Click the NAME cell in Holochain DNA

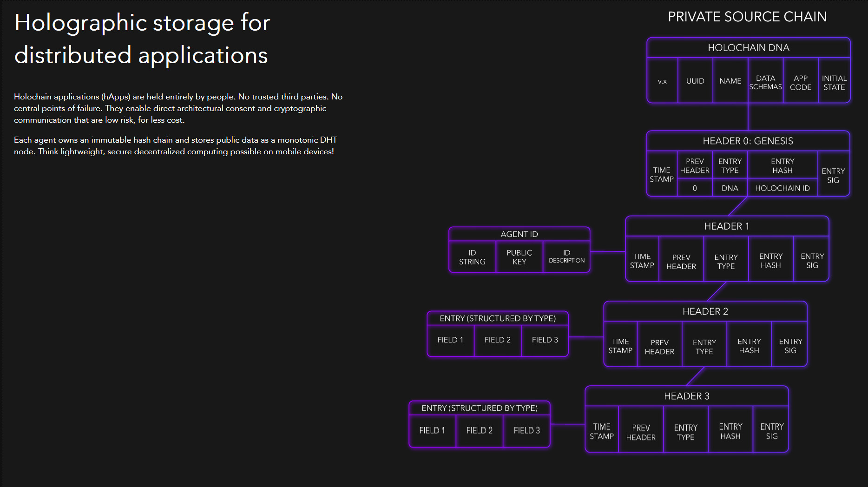pyautogui.click(x=730, y=81)
